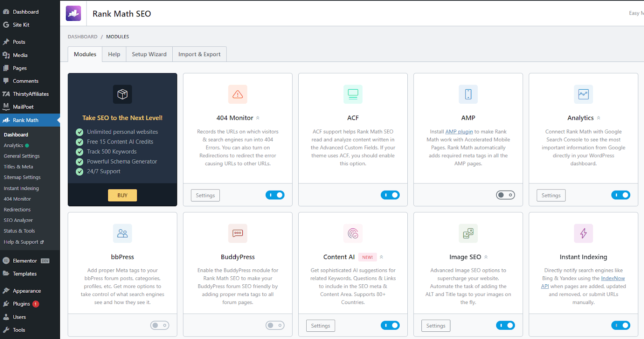
Task: Click the Analytics chart icon
Action: click(x=583, y=94)
